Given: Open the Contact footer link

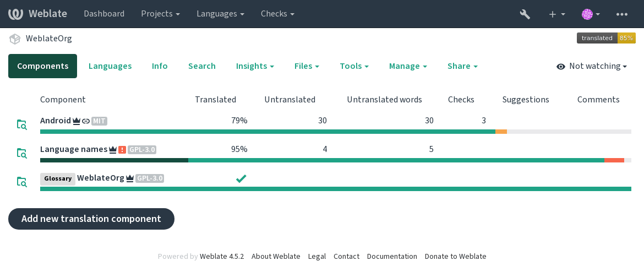Looking at the screenshot, I should click(346, 257).
